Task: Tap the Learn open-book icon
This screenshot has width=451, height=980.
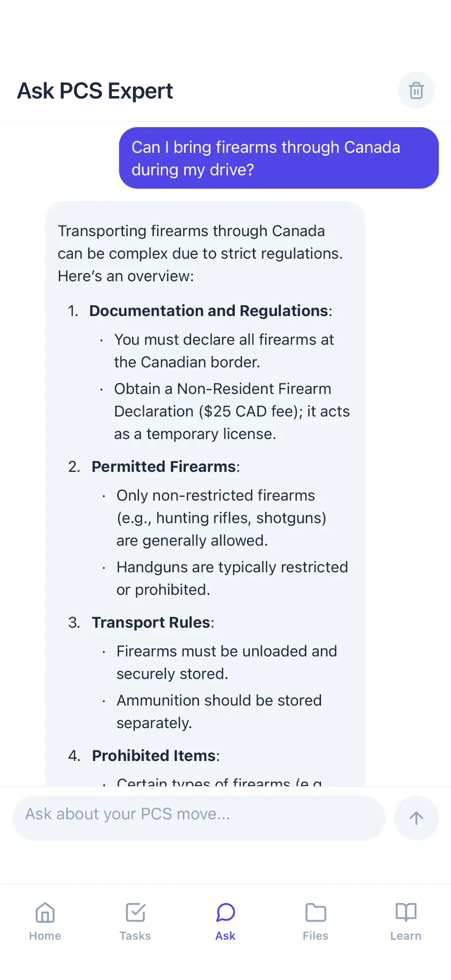Action: click(406, 912)
